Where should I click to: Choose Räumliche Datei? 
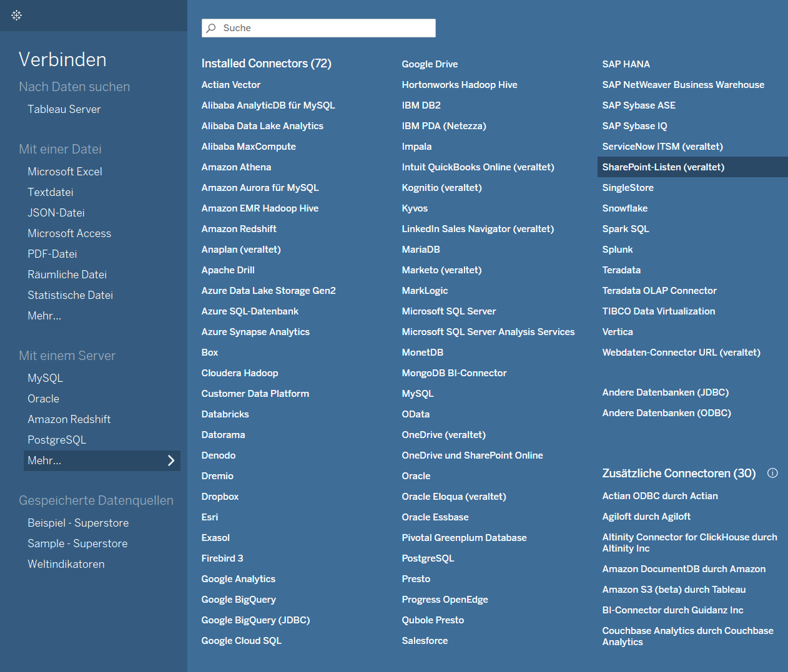(x=67, y=275)
